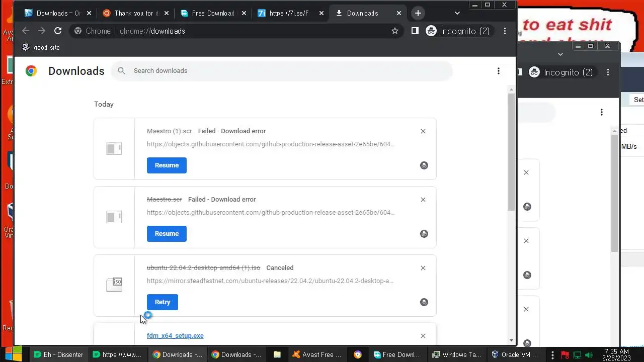Remove the ubuntu iso entry from the list

coord(423,268)
